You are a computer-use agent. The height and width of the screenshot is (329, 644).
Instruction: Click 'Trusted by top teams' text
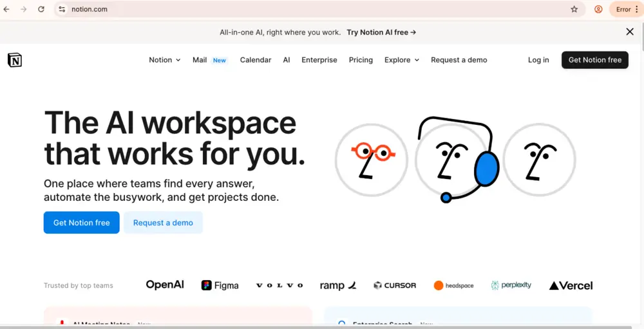point(79,285)
